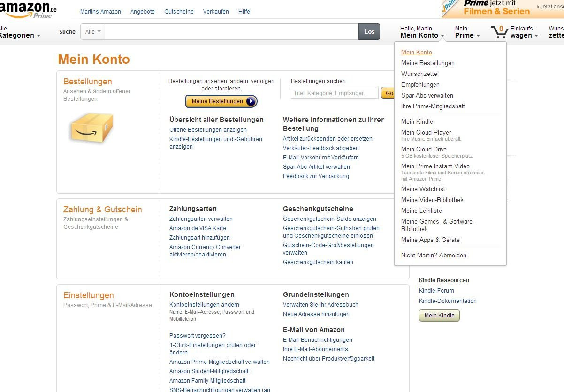Click Geschenkgutschein kaufen link
Screen dimensions: 564x392
(x=318, y=262)
